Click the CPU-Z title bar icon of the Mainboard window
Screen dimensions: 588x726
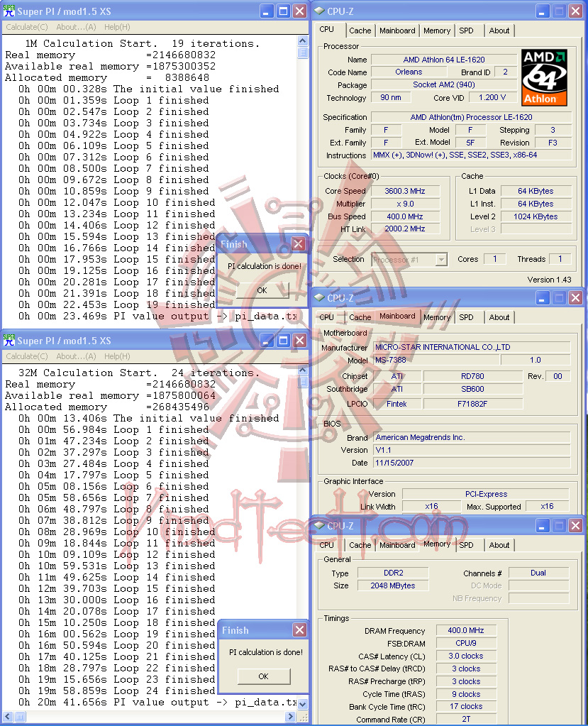[x=319, y=298]
